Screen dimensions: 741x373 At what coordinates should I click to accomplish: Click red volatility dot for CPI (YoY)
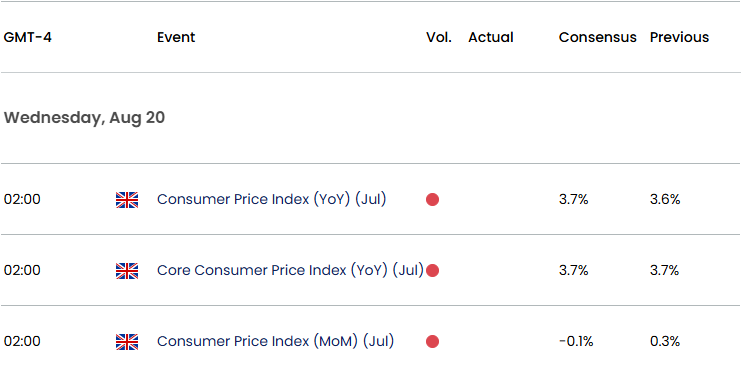click(432, 200)
